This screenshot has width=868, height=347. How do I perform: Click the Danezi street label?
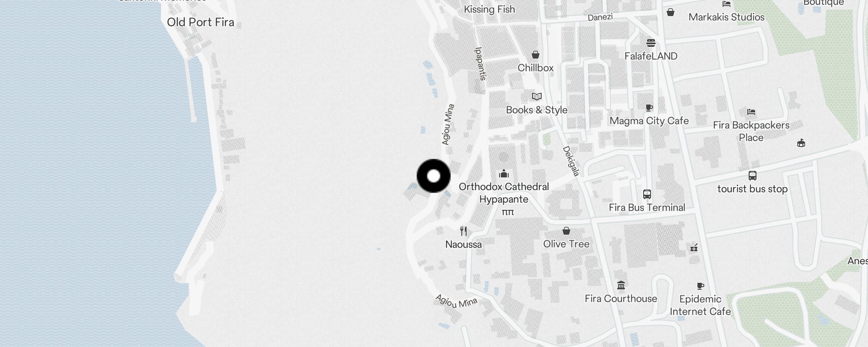pyautogui.click(x=600, y=17)
